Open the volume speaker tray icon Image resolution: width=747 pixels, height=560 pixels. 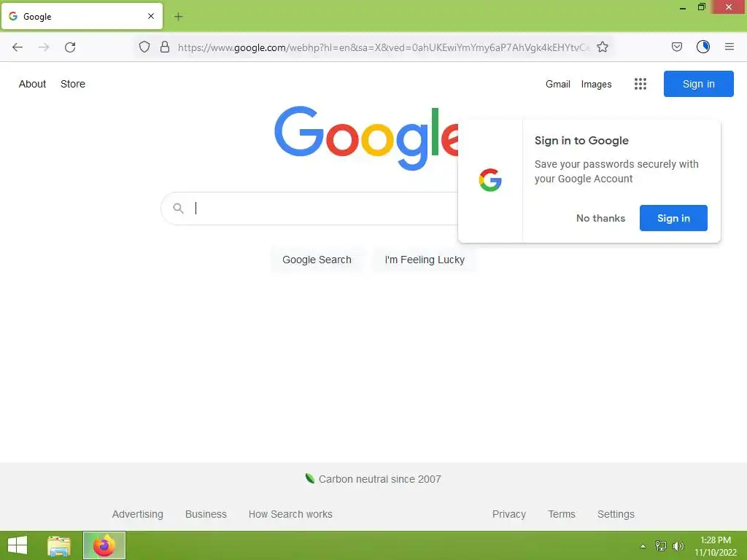(x=678, y=546)
